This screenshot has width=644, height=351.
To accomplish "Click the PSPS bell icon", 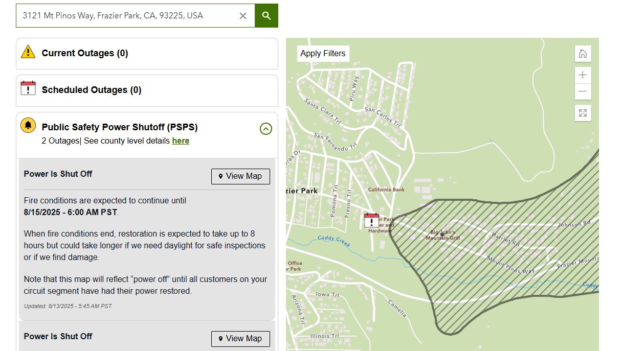I will coord(28,125).
